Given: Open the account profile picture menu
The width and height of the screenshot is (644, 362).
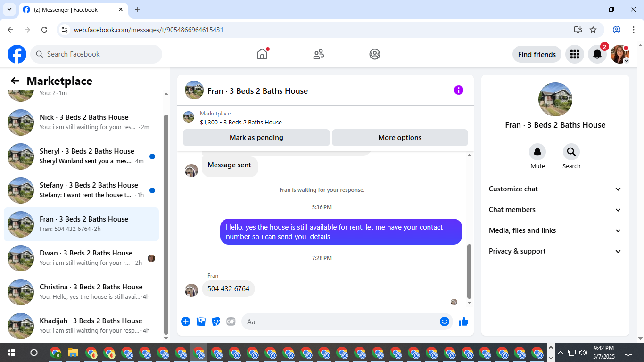Looking at the screenshot, I should (x=620, y=54).
